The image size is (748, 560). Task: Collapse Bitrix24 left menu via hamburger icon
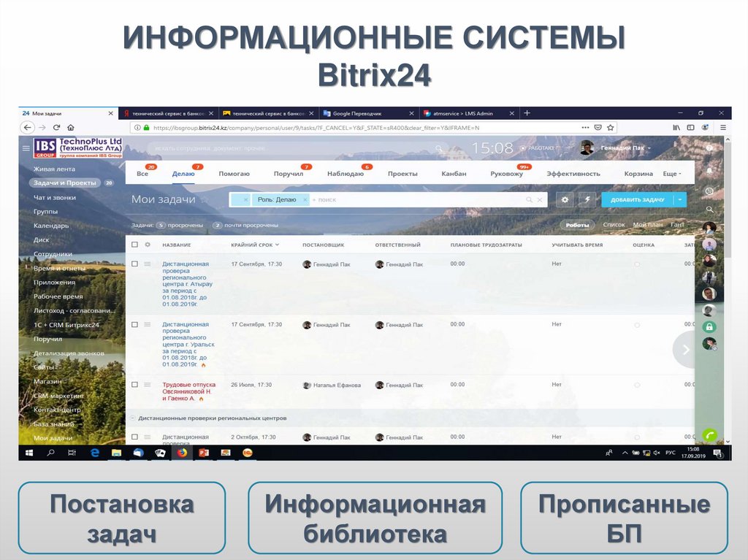point(26,148)
